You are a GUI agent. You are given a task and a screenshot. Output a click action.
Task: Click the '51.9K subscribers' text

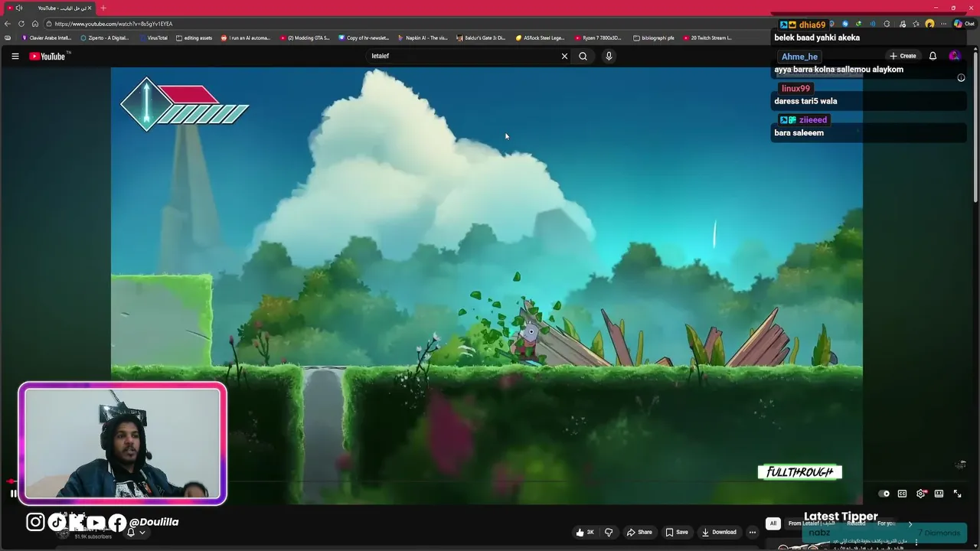pyautogui.click(x=93, y=536)
